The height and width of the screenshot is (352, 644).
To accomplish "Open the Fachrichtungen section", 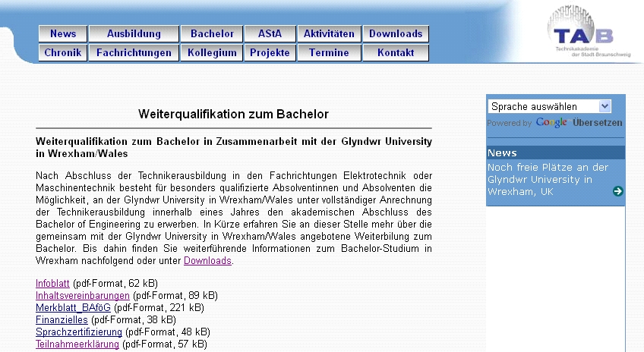I will (134, 53).
